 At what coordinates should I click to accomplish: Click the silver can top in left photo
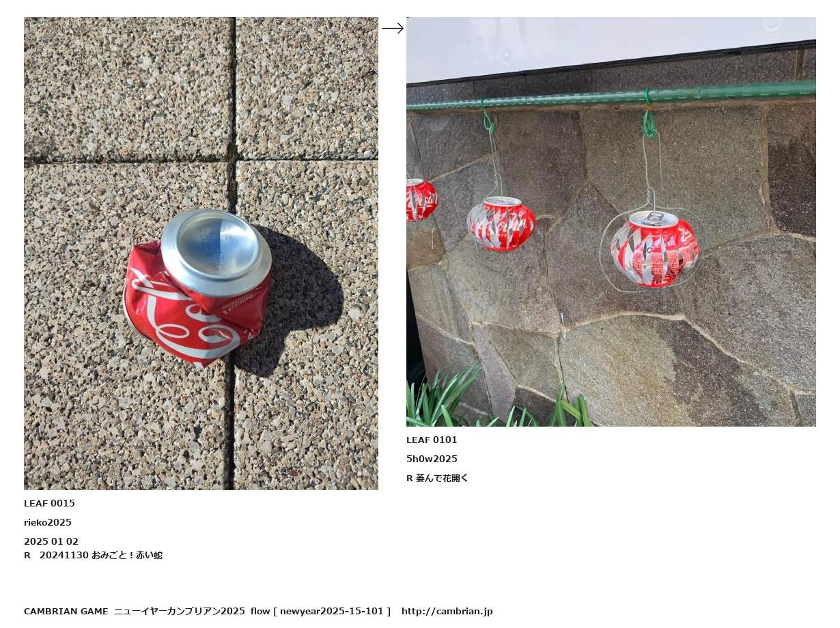tap(216, 252)
